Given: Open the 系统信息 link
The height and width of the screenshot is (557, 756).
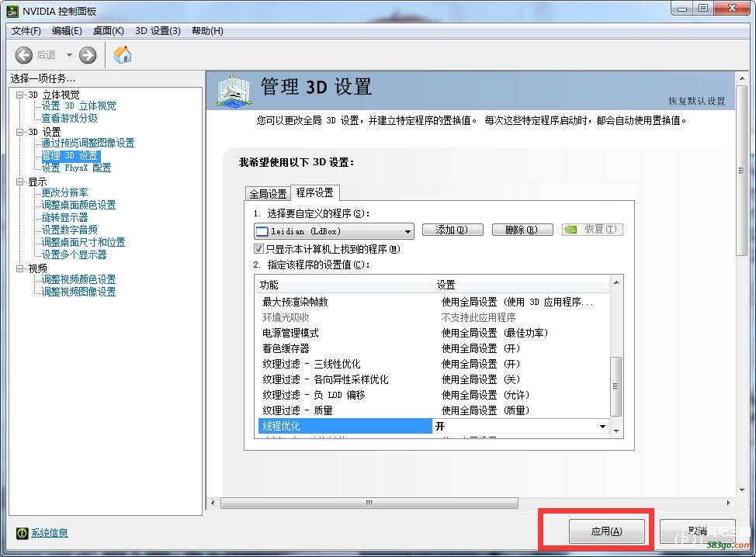Looking at the screenshot, I should (50, 533).
